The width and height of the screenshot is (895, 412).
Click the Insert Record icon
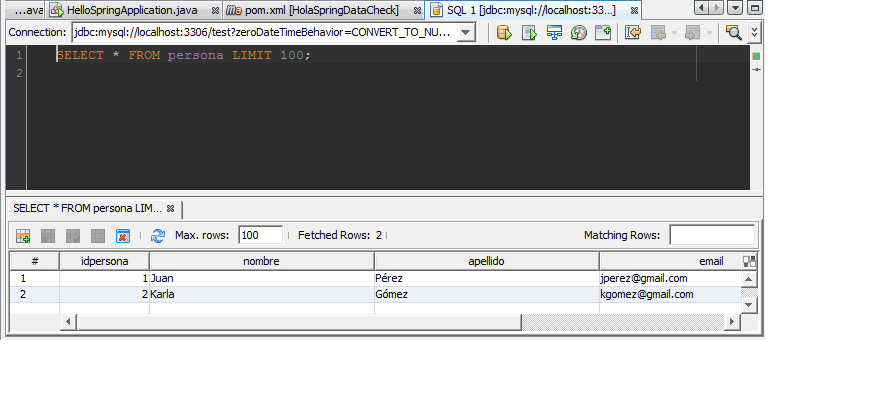coord(23,235)
